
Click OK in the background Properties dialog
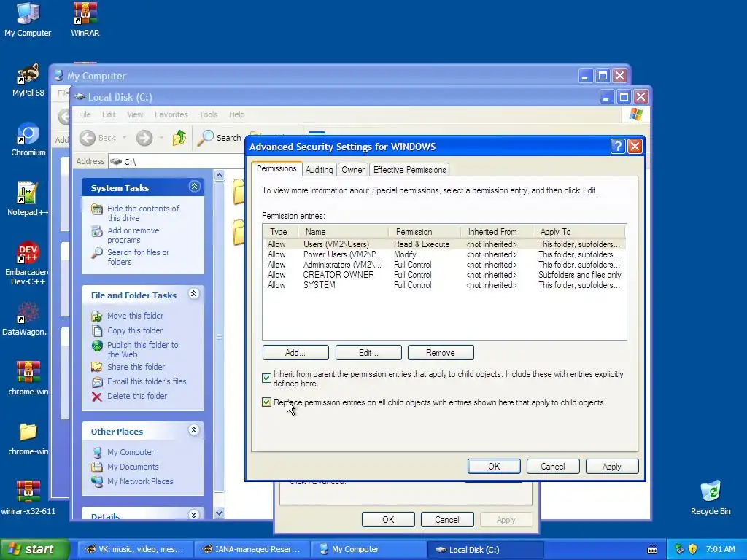pos(388,519)
